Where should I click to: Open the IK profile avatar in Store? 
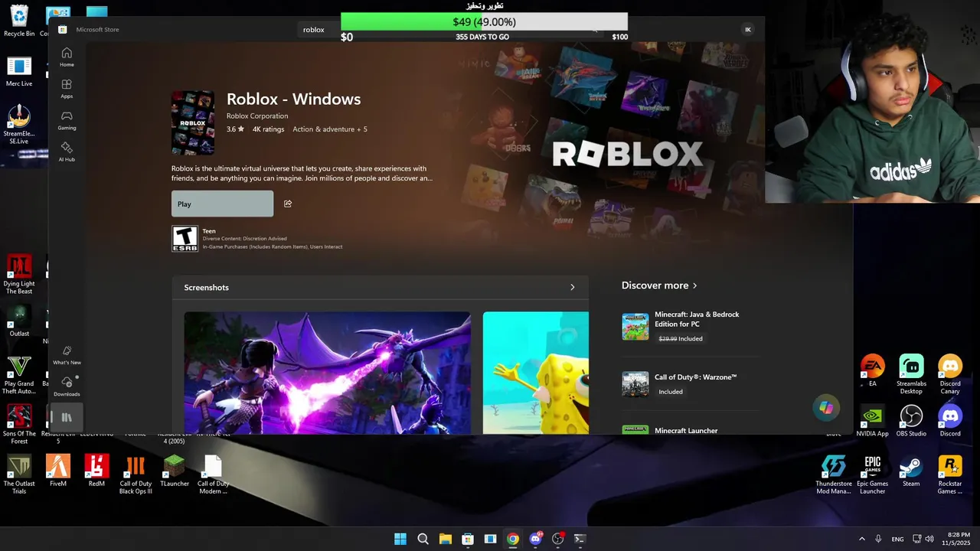point(748,30)
